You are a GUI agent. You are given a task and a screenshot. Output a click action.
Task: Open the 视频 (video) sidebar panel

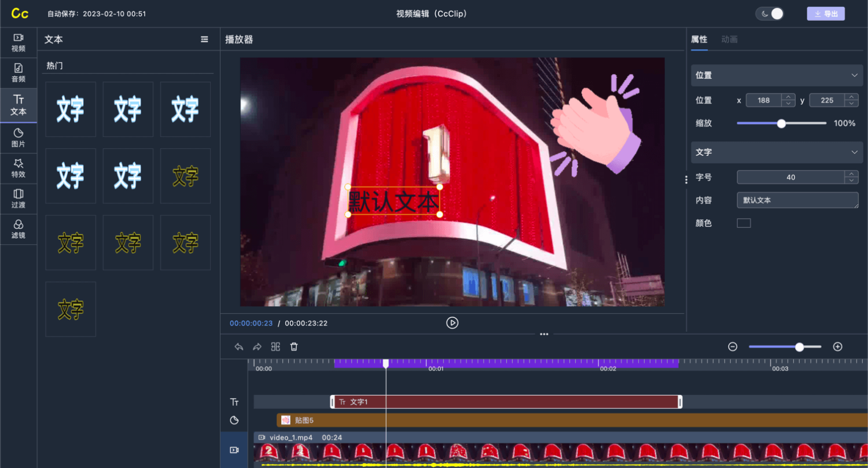tap(19, 43)
